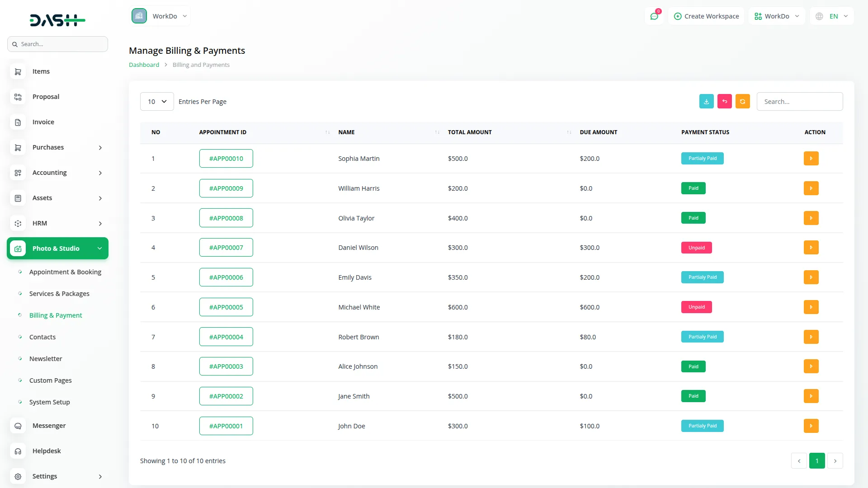Click the Dashboard breadcrumb link
The image size is (868, 488).
144,65
